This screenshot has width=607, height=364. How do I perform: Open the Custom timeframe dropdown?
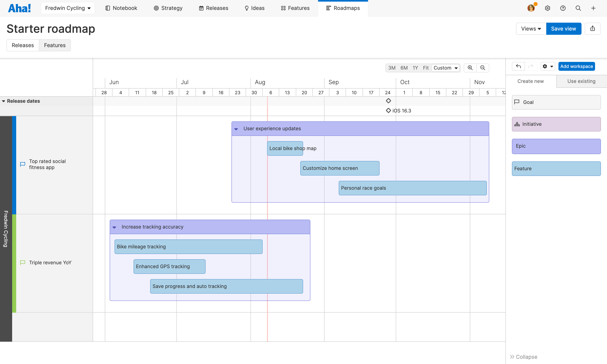click(446, 68)
